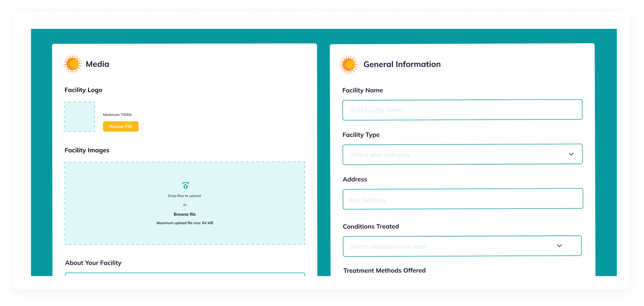Click the Browse file link in dropzone

pos(185,214)
